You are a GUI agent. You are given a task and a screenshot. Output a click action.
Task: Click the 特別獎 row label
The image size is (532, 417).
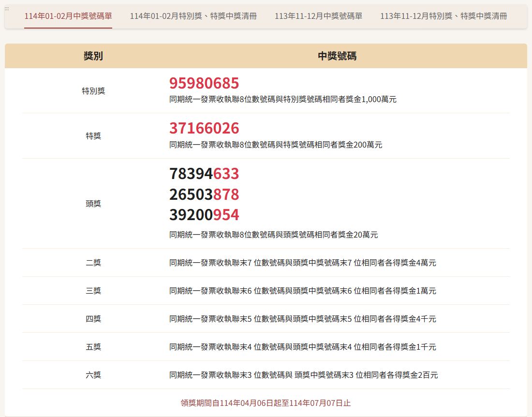click(93, 91)
